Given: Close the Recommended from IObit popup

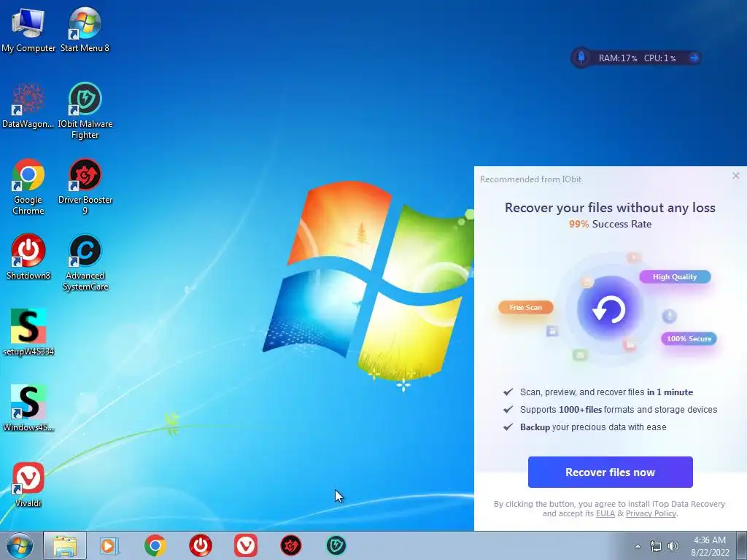Looking at the screenshot, I should click(735, 176).
